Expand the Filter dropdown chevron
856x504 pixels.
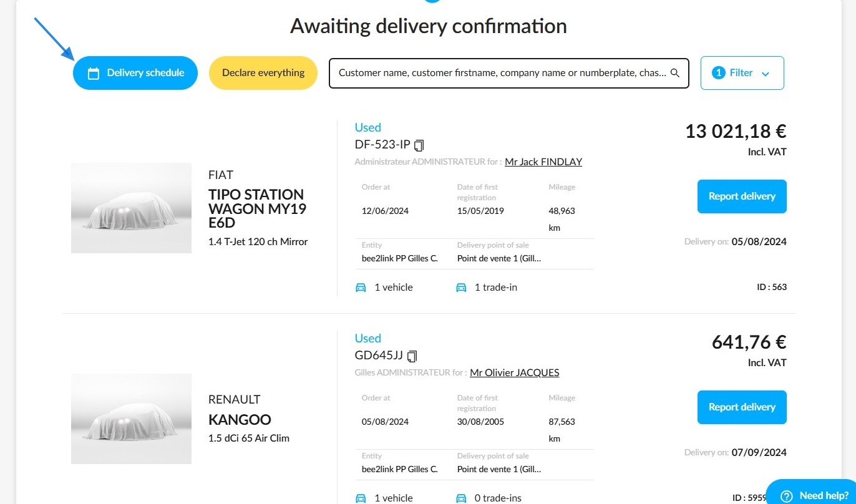pyautogui.click(x=766, y=74)
